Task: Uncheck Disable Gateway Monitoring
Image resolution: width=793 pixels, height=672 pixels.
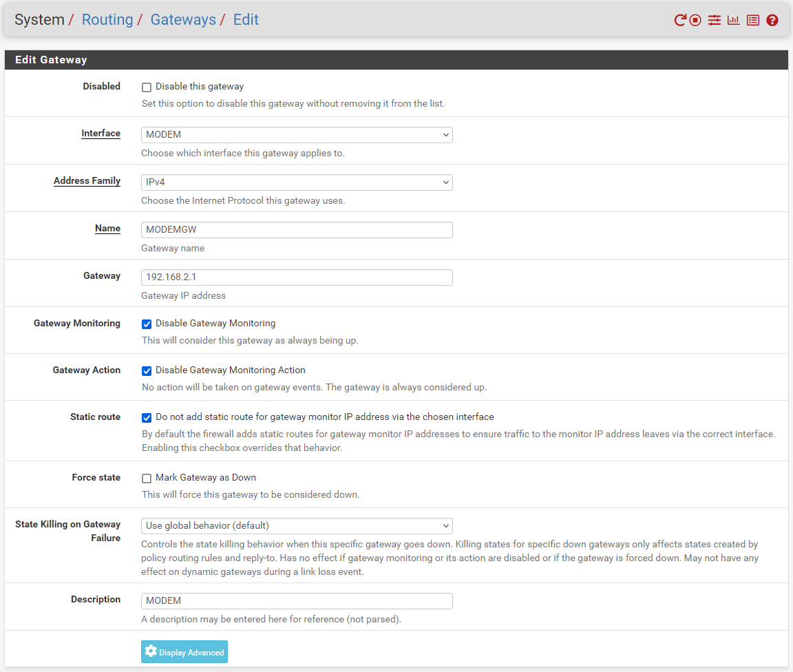Action: 147,324
